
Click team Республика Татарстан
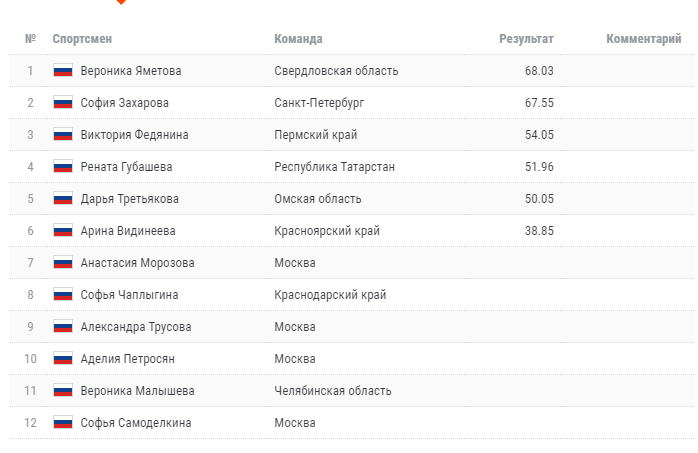(x=334, y=167)
